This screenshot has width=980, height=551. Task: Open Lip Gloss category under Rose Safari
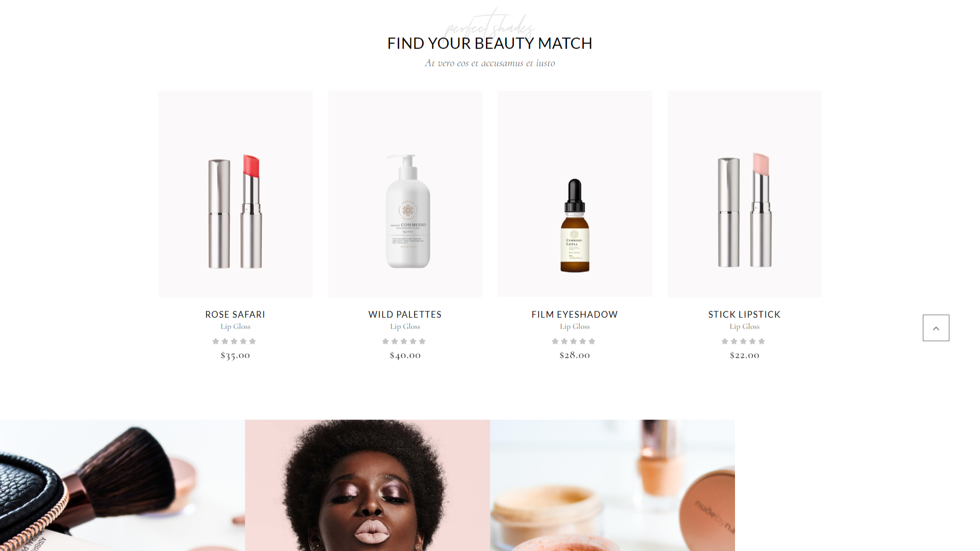(x=235, y=327)
